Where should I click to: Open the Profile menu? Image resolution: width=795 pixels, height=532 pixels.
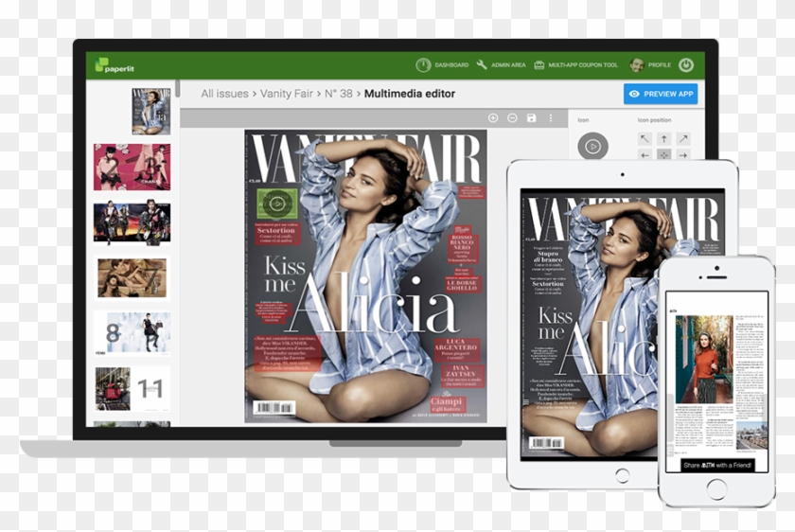[x=651, y=65]
